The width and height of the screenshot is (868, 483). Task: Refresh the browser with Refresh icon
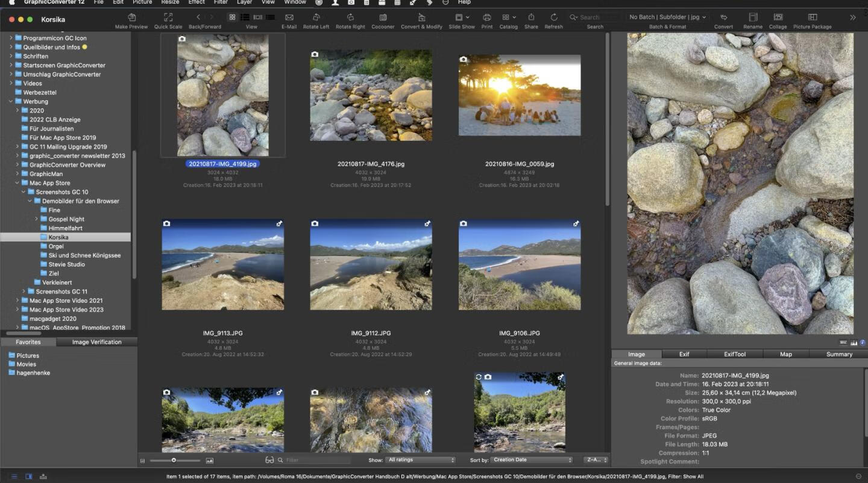coord(553,17)
